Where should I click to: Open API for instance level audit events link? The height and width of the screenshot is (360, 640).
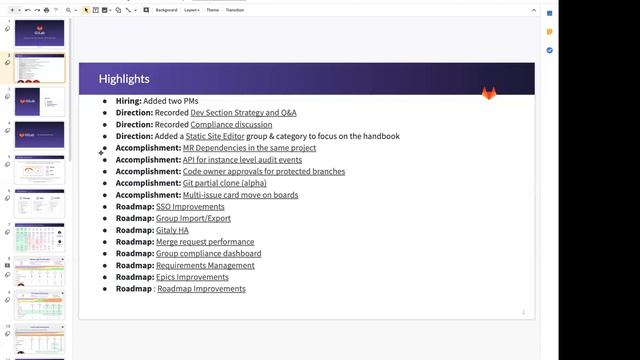[242, 160]
